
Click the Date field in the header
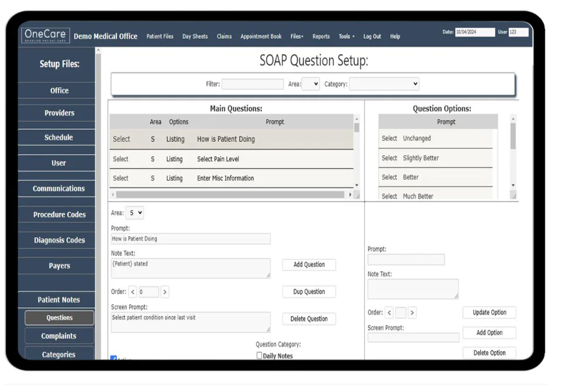tap(475, 32)
